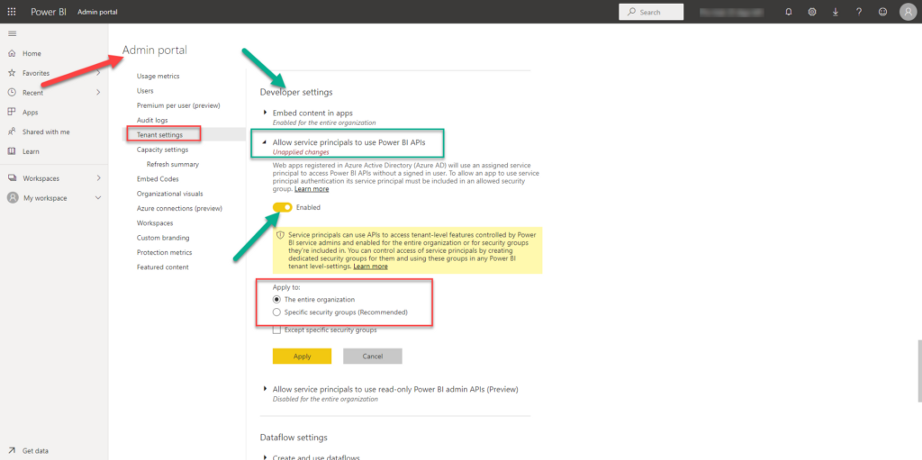Open Workspaces in admin portal menu
The image size is (922, 460).
(x=155, y=223)
